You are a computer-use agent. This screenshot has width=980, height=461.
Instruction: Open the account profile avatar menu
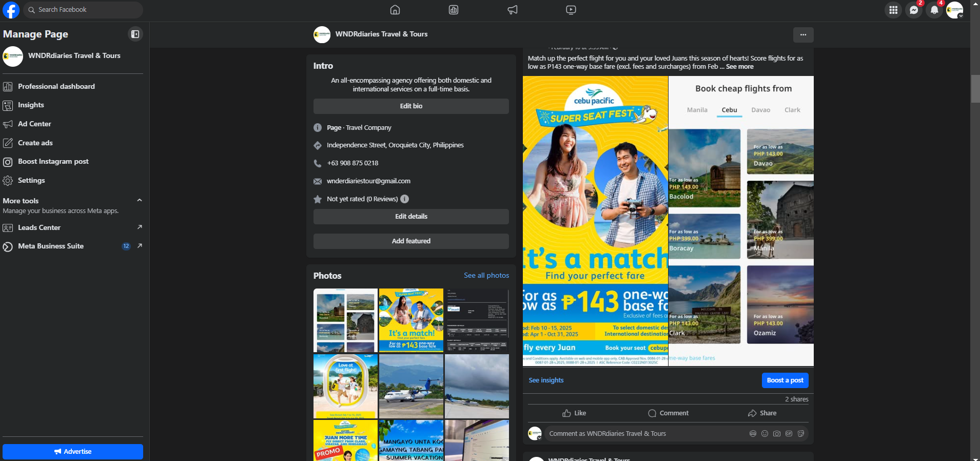pos(955,10)
